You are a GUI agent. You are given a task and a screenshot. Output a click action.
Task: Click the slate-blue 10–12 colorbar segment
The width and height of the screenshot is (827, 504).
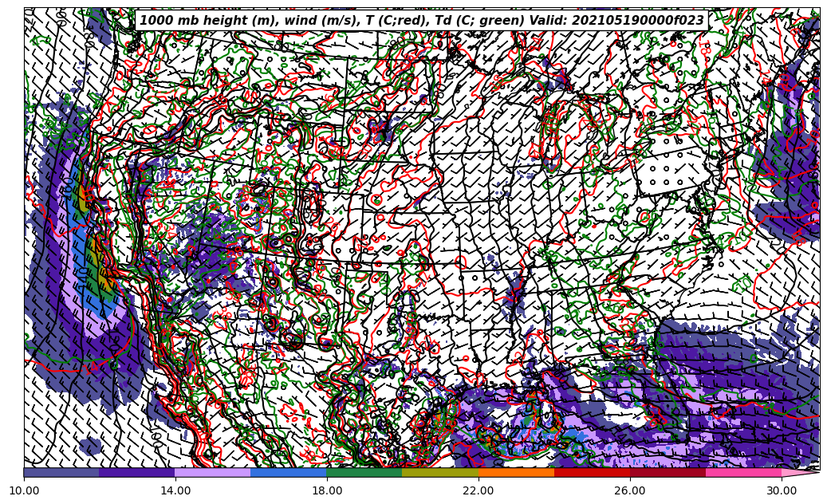pos(61,472)
